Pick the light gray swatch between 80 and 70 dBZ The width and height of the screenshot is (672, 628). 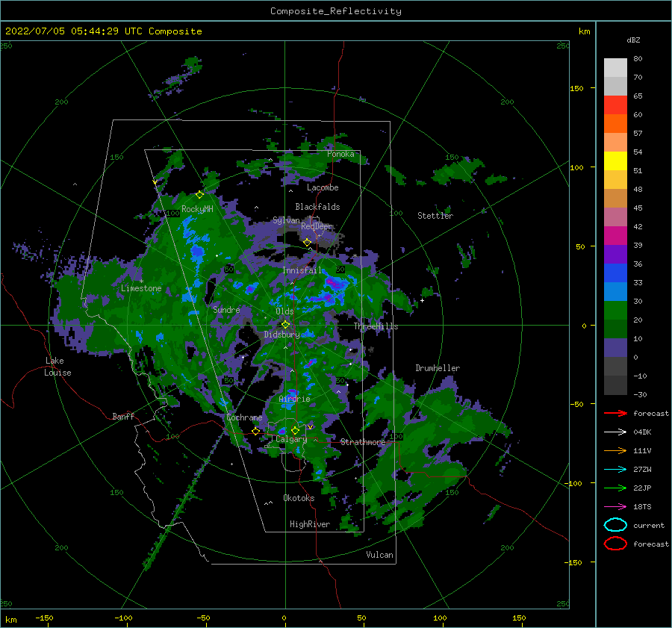(x=615, y=67)
